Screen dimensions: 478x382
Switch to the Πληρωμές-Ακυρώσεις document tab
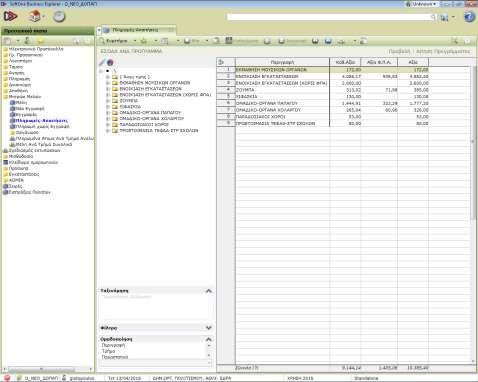tap(138, 30)
